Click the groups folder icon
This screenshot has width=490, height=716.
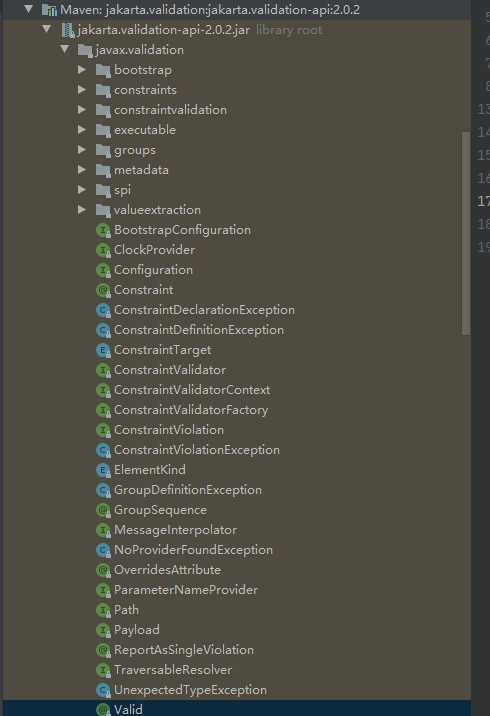tap(103, 150)
